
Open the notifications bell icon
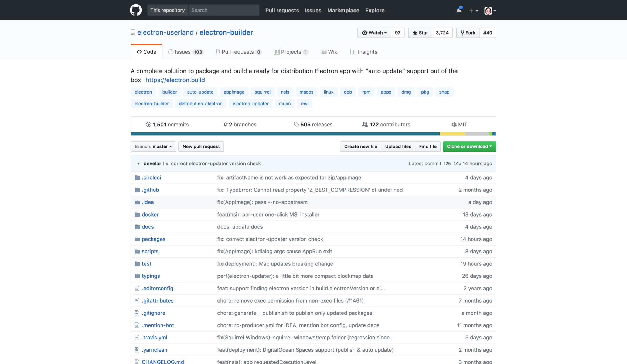(459, 11)
